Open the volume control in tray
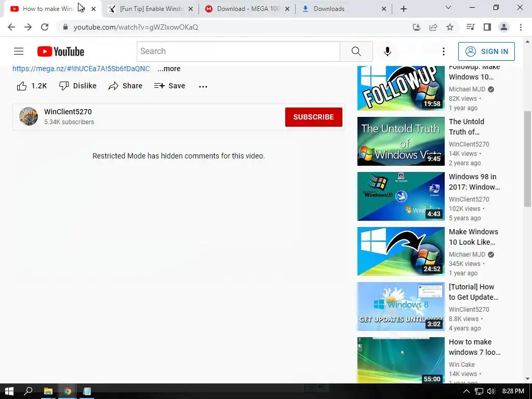Image resolution: width=532 pixels, height=399 pixels. click(x=490, y=391)
